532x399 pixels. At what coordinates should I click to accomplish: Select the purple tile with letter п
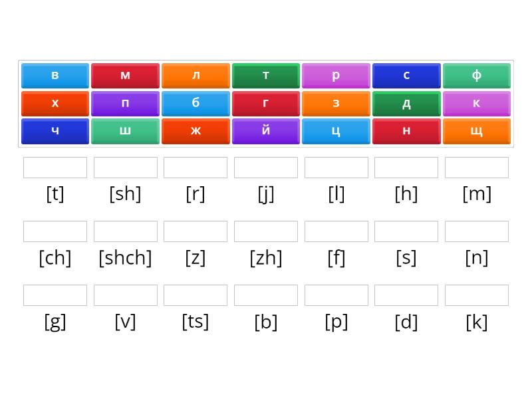pos(125,103)
